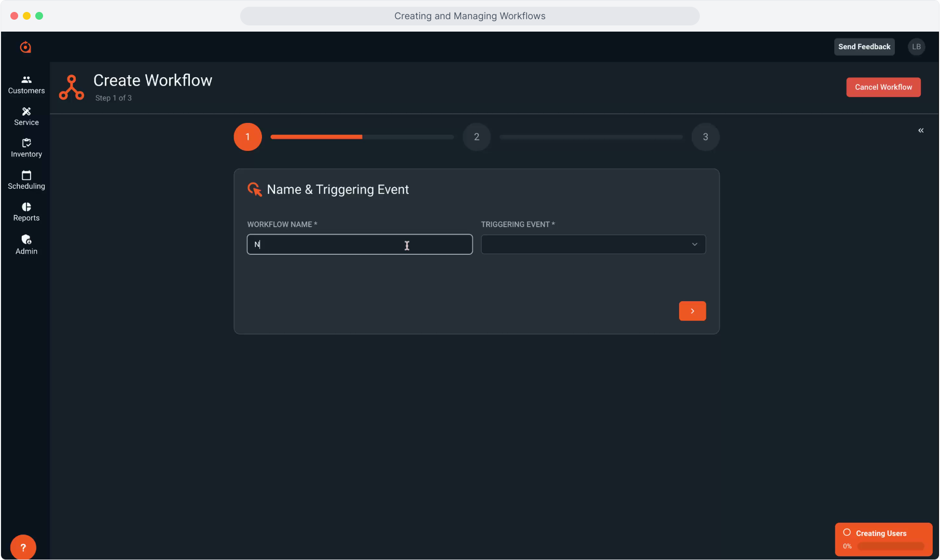This screenshot has height=560, width=940.
Task: Click the 'Create Workflow' heading
Action: pos(153,80)
